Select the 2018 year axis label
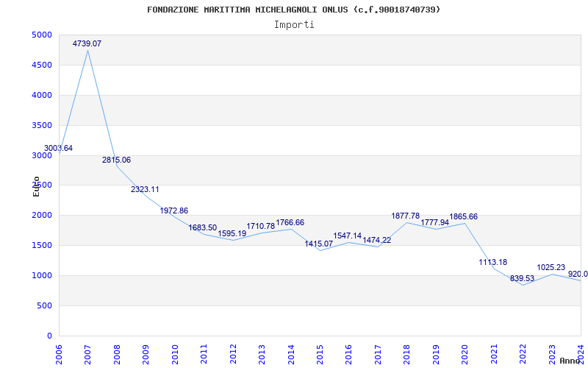This screenshot has height=368, width=588. 407,355
